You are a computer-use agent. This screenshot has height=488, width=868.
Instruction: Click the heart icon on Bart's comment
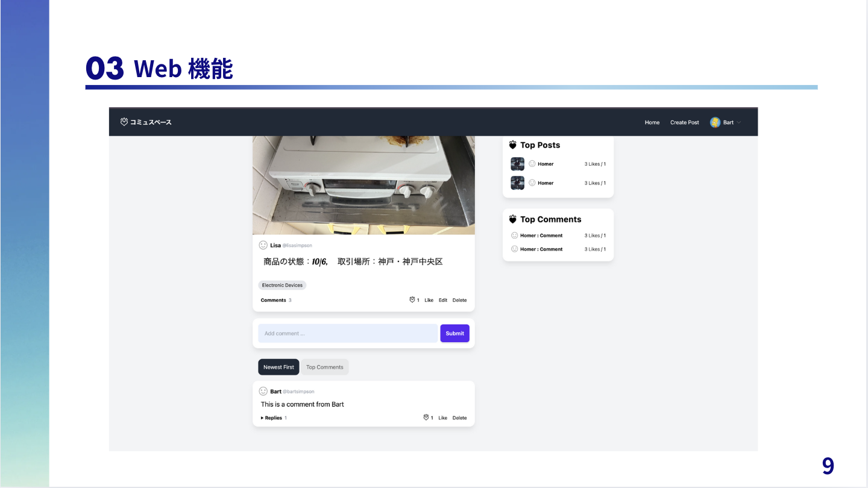pos(426,418)
